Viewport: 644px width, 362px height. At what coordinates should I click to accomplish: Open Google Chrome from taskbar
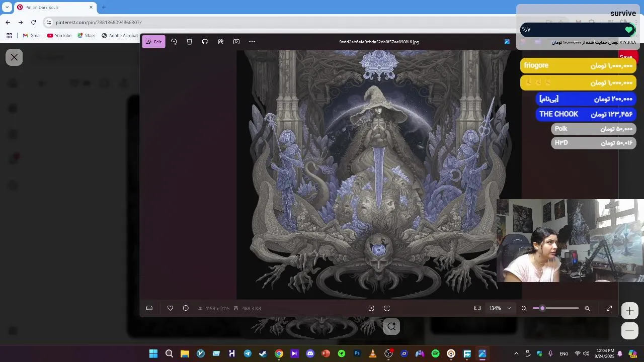point(279,354)
